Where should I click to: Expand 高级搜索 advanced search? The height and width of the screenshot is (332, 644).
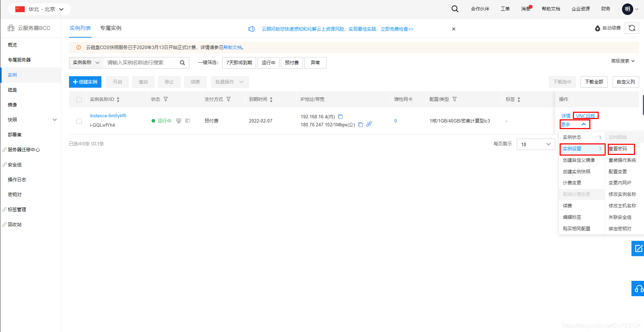point(623,61)
